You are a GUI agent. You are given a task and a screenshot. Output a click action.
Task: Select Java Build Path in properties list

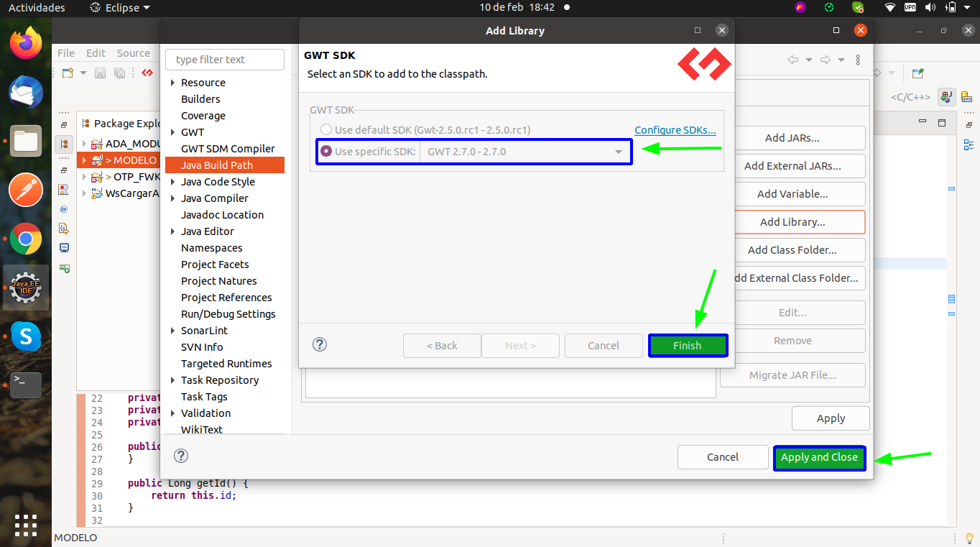[x=217, y=165]
